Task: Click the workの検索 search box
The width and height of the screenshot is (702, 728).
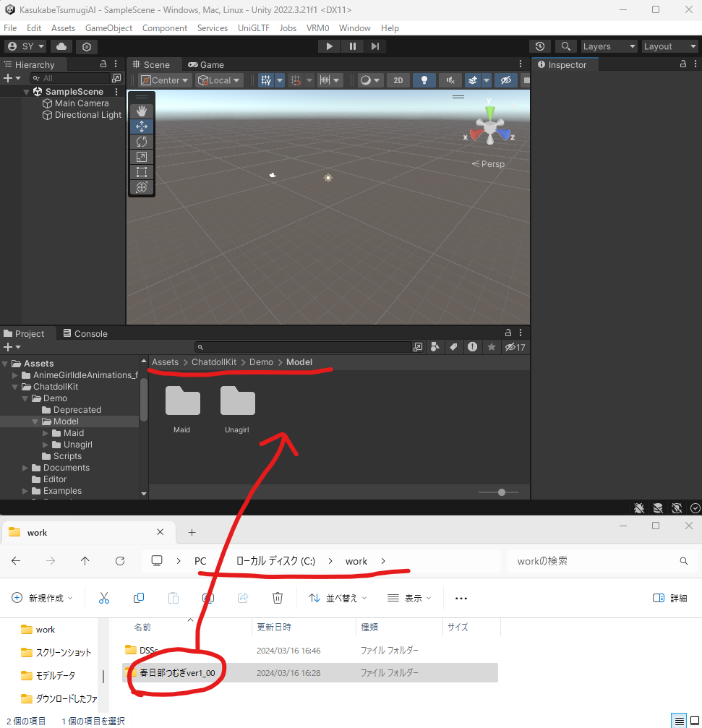Action: click(x=602, y=561)
